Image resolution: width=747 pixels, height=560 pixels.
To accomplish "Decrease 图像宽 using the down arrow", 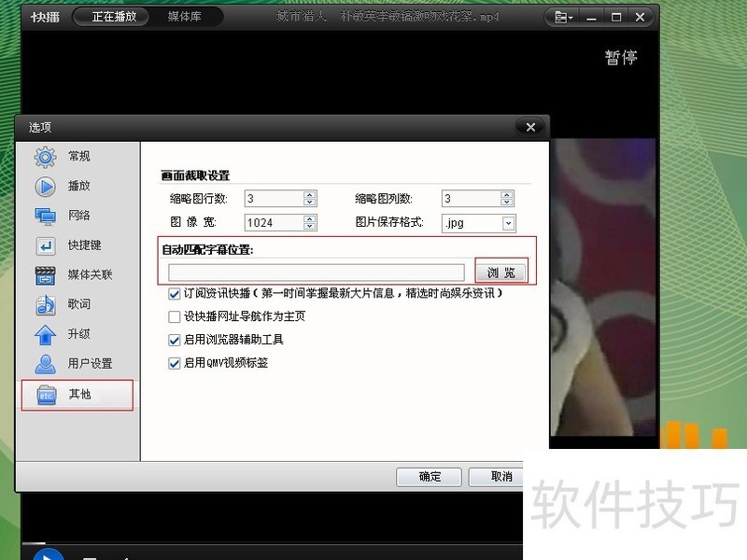I will point(308,226).
